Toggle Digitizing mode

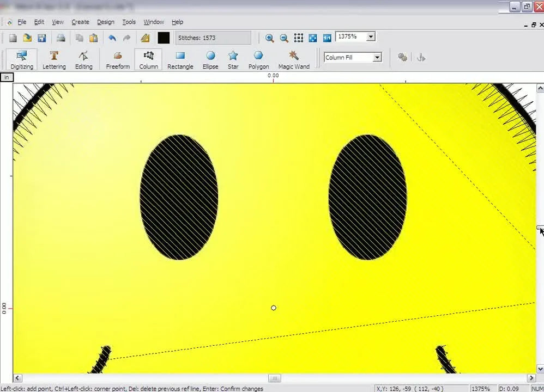click(x=21, y=59)
